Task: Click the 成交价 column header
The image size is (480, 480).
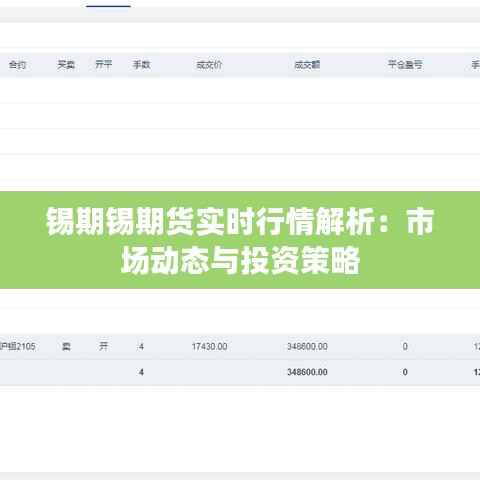Action: pos(209,65)
